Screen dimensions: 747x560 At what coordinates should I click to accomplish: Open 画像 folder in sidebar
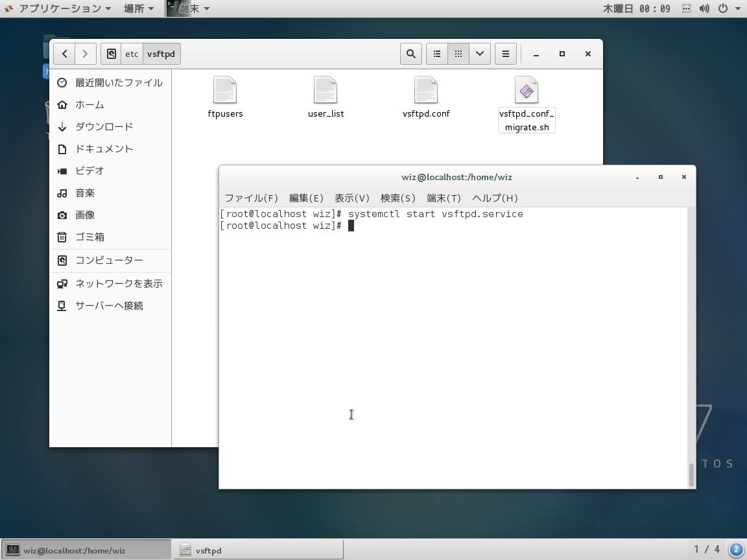(x=110, y=215)
